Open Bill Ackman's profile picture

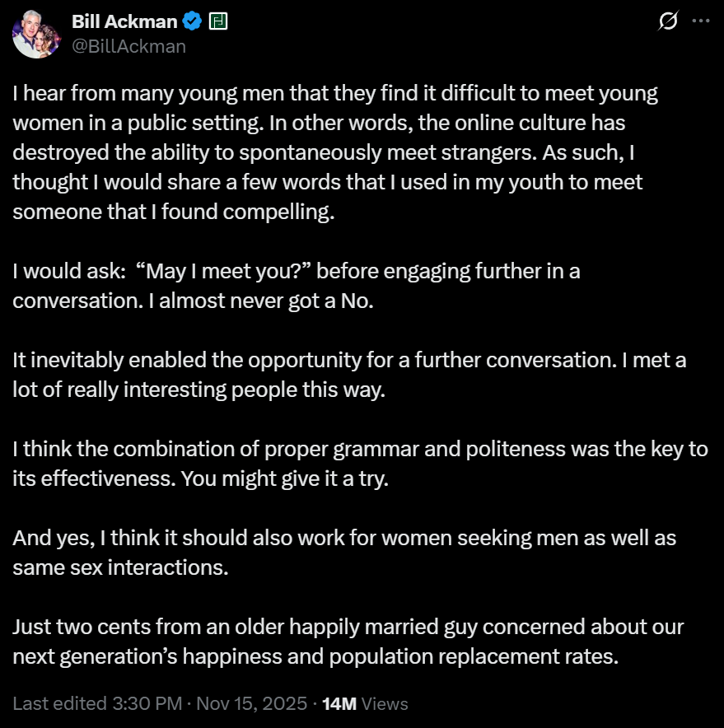click(x=35, y=35)
